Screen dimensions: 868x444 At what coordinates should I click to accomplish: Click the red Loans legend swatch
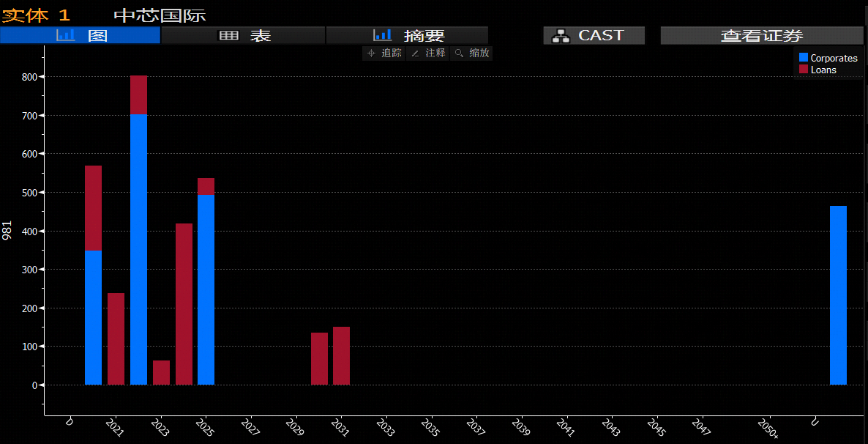[804, 70]
